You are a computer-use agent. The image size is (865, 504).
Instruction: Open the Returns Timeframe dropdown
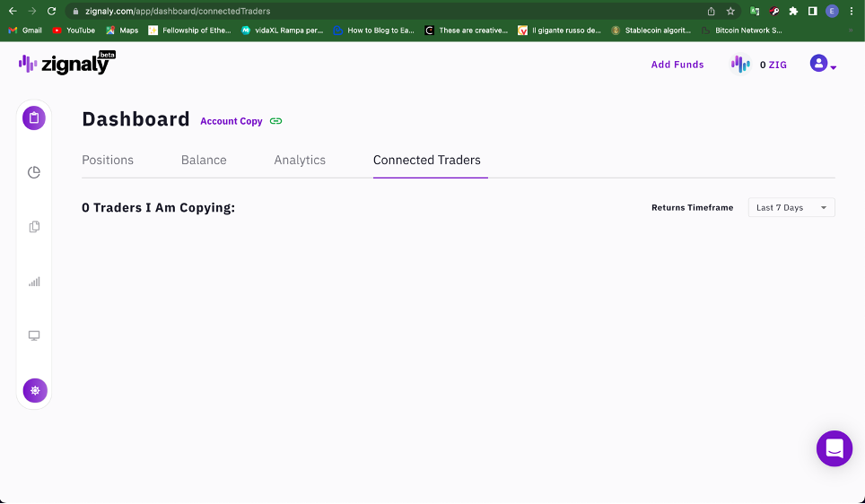[x=791, y=207]
